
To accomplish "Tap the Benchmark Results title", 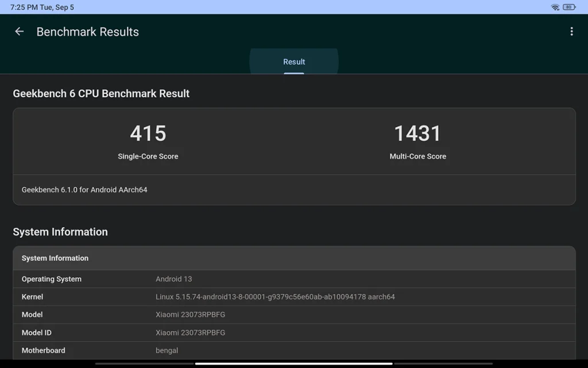I will pyautogui.click(x=88, y=32).
